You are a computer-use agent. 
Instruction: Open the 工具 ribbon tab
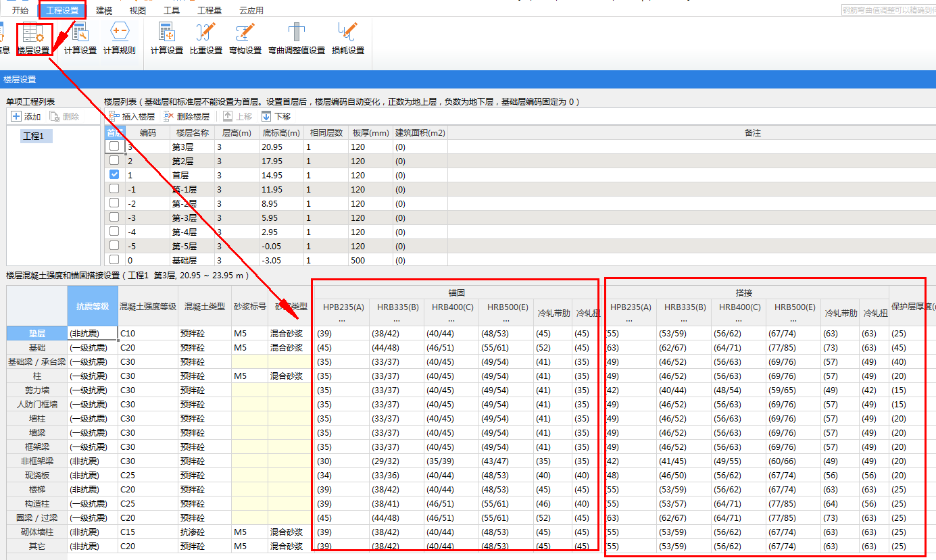click(172, 10)
